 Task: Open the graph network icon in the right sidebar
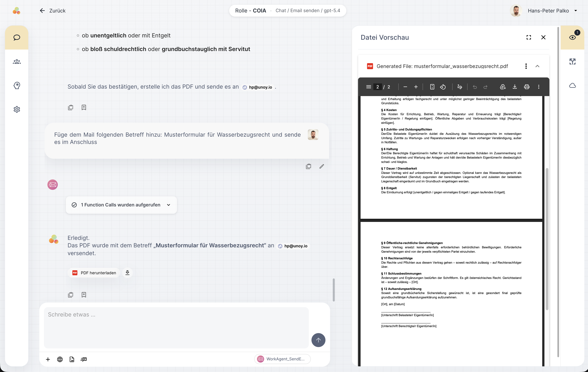tap(572, 62)
